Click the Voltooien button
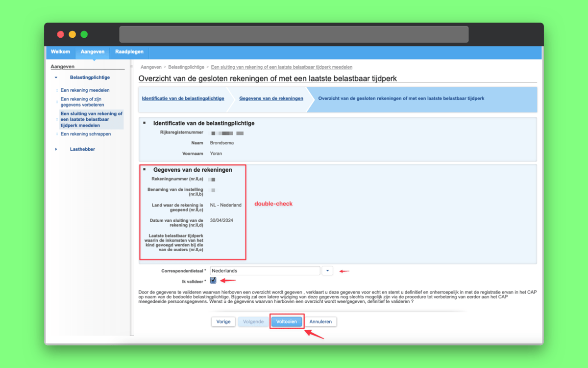The width and height of the screenshot is (588, 368). [287, 322]
